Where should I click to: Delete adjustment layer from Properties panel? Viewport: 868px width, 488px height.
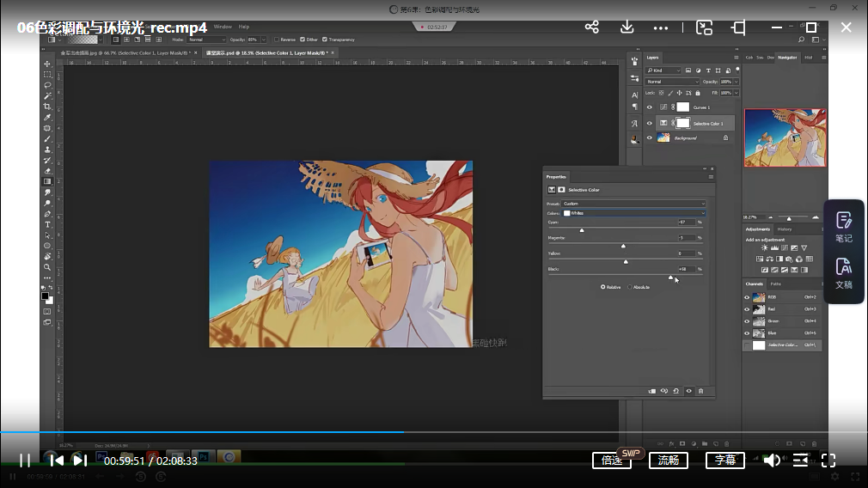(700, 391)
